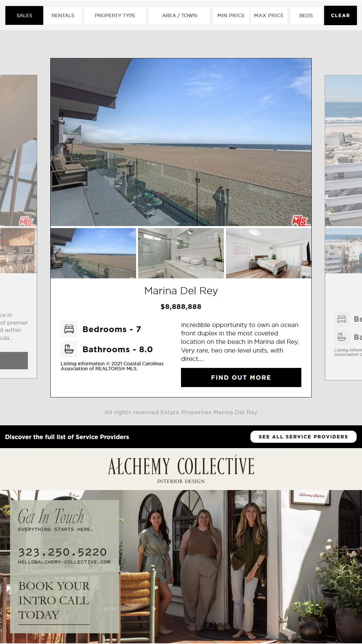Screen dimensions: 362x644
Task: Open the bathroom thumbnail photo
Action: coord(181,253)
